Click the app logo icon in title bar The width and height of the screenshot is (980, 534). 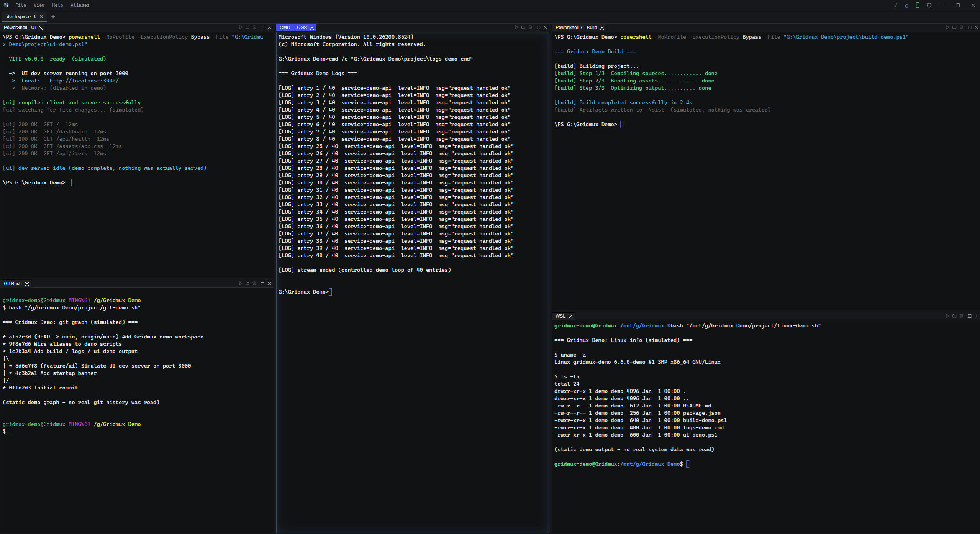(6, 5)
